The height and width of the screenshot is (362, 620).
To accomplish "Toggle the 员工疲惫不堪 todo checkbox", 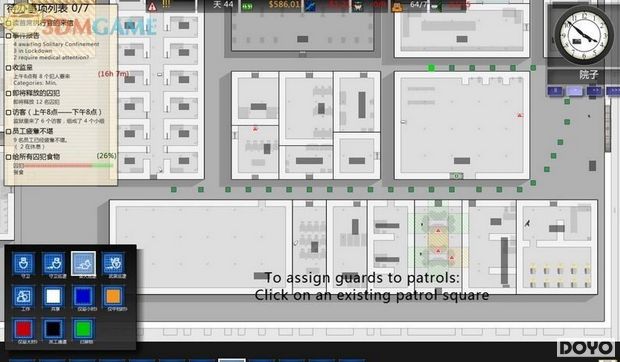I will coord(8,132).
